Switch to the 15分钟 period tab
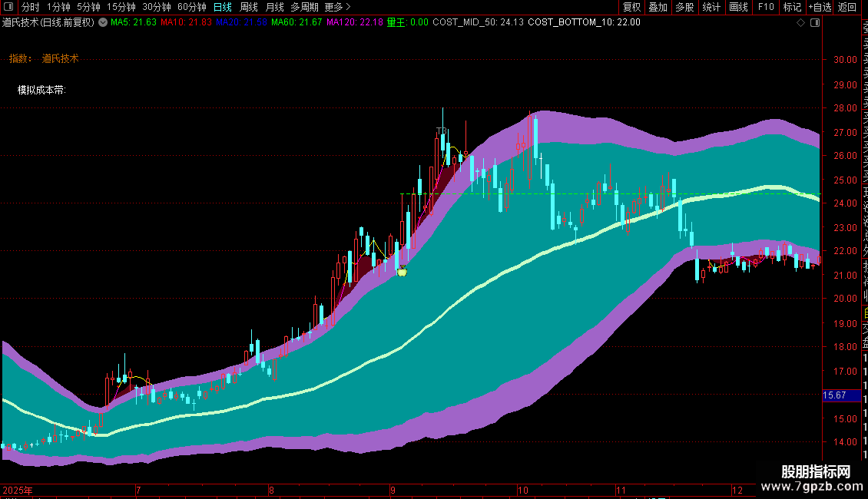 tap(121, 7)
